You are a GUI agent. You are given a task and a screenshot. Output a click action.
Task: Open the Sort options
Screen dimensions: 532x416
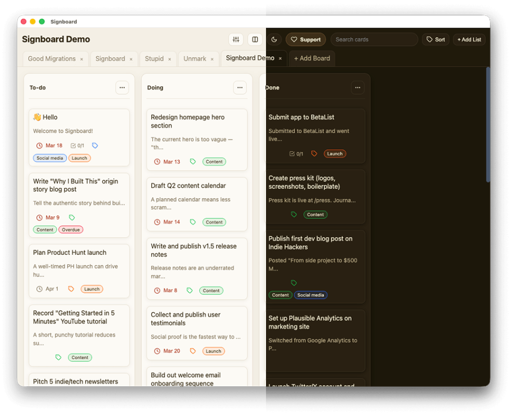coord(435,40)
